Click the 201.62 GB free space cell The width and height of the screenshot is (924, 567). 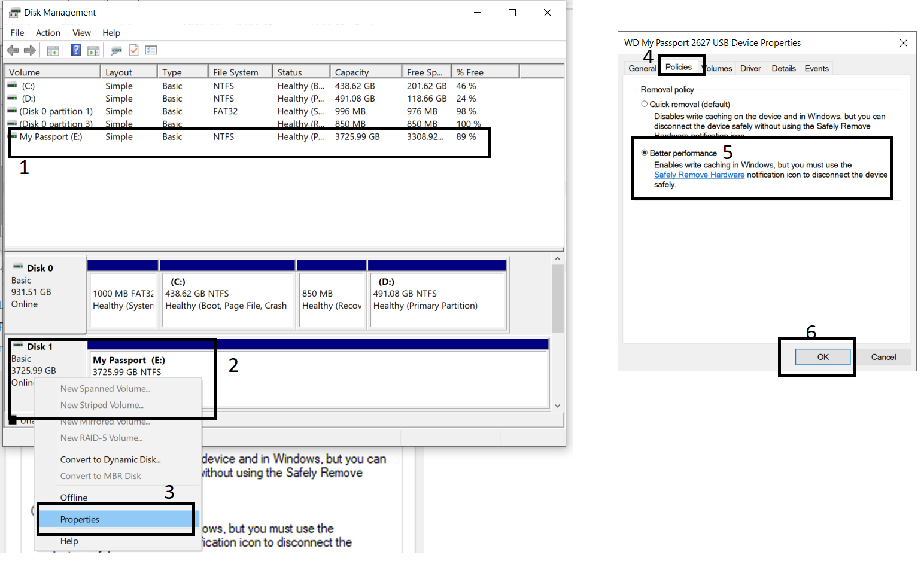coord(427,86)
